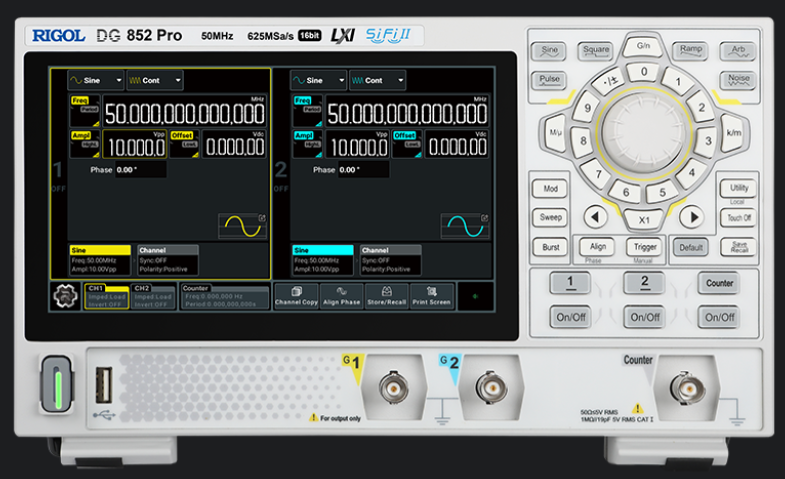Click the left arrow key
The width and height of the screenshot is (785, 479).
(595, 217)
